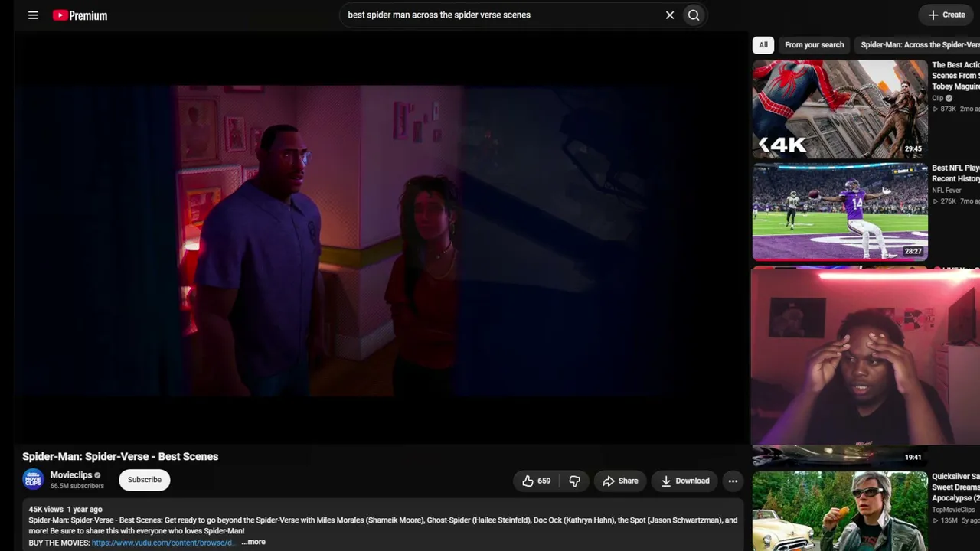Click the video player area

381,237
